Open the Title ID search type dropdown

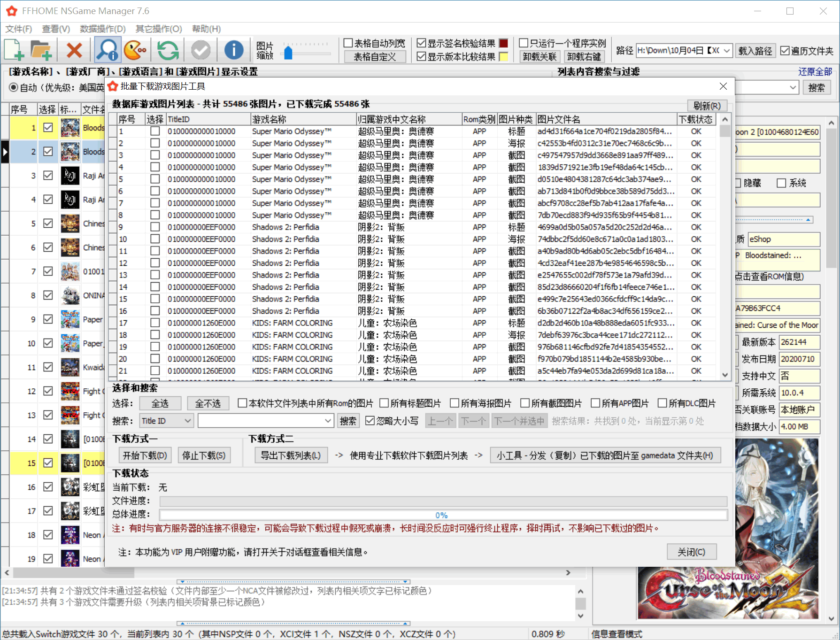(x=188, y=421)
